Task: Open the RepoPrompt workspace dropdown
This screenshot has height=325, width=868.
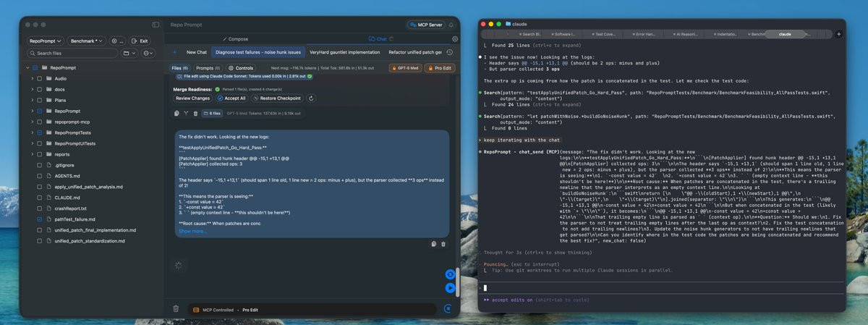Action: tap(46, 41)
